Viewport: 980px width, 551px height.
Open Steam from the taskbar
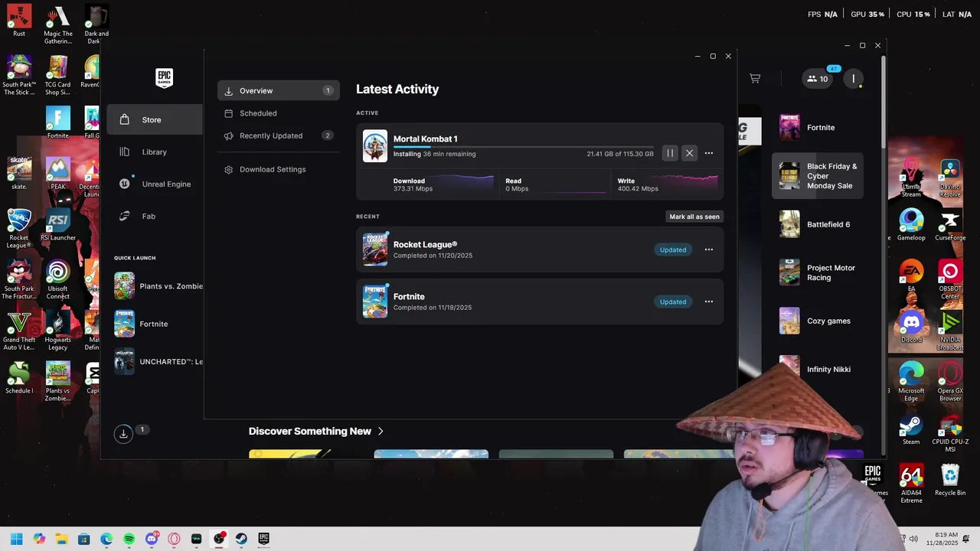pos(241,539)
